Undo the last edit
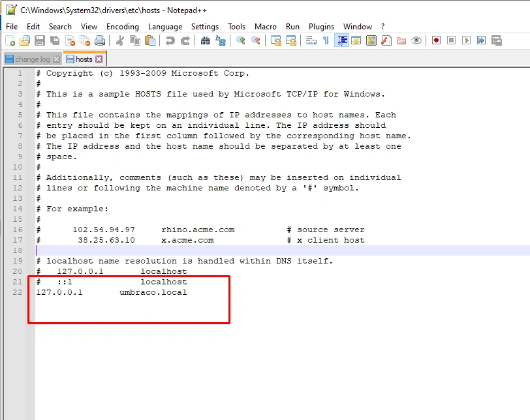This screenshot has height=420, width=530. pos(170,40)
